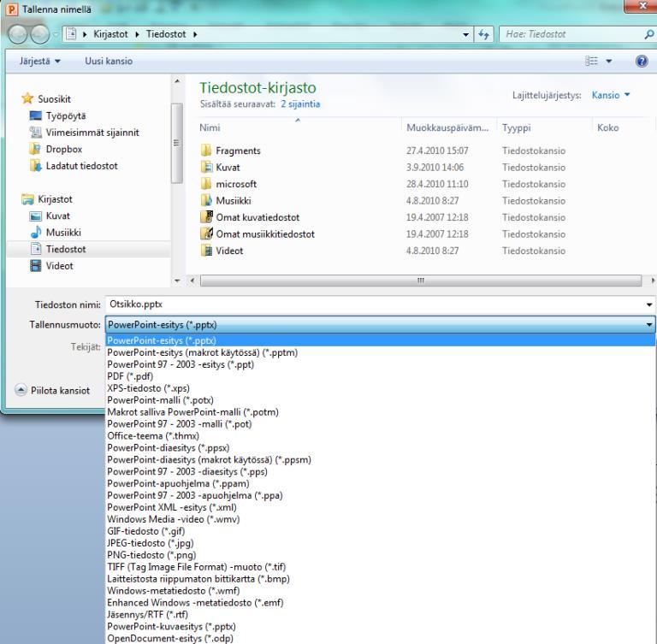
Task: Click the search magnifier icon
Action: click(x=649, y=34)
